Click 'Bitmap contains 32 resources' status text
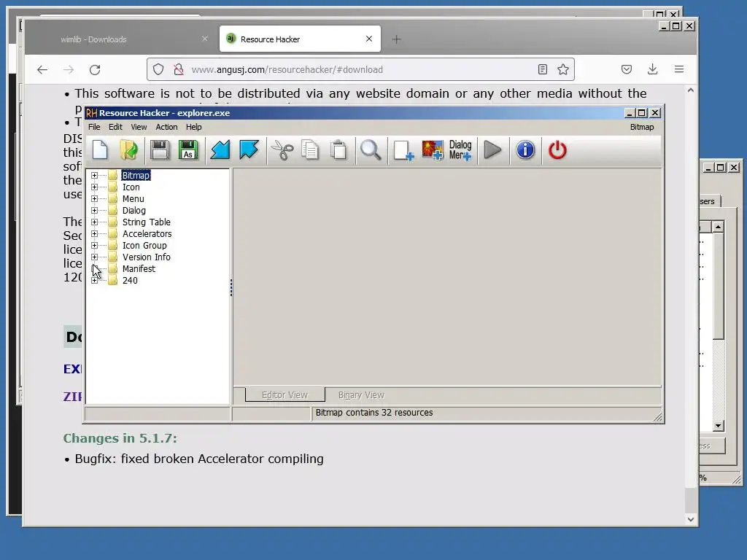 click(374, 413)
